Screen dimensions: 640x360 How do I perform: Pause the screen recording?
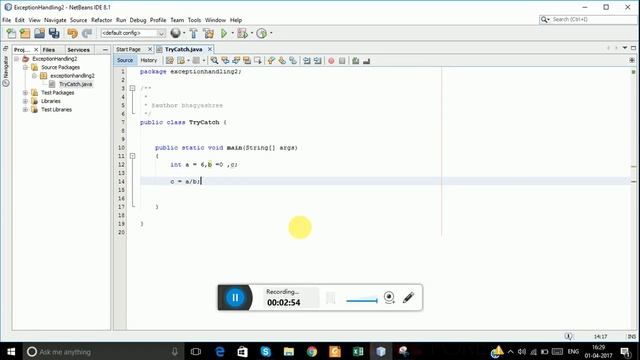235,298
